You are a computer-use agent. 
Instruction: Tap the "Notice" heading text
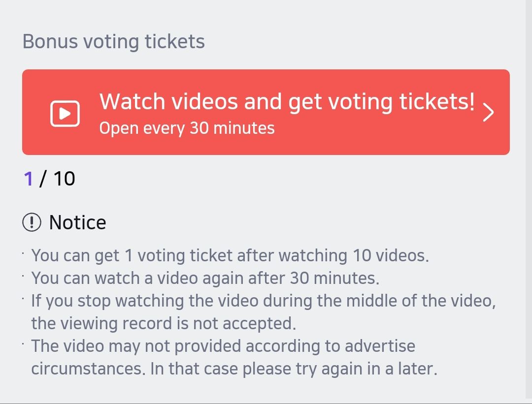(x=78, y=223)
